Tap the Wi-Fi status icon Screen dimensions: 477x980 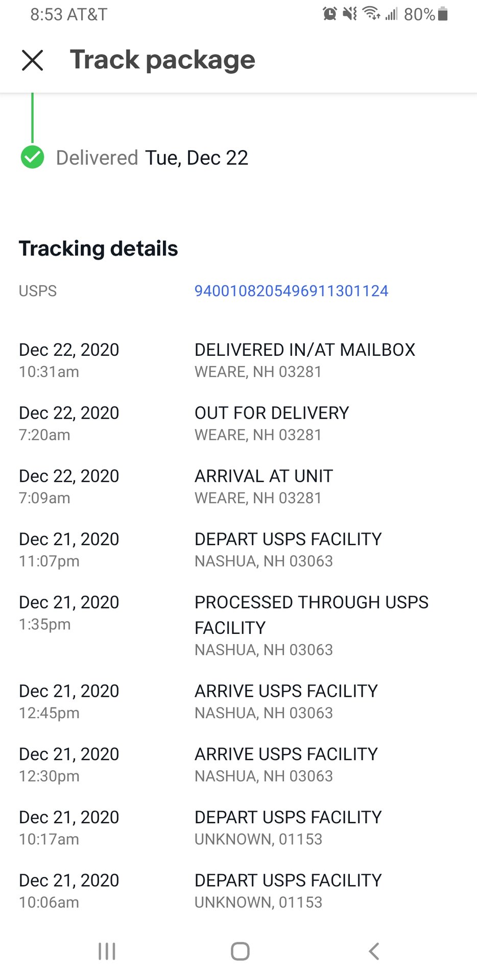click(x=371, y=14)
